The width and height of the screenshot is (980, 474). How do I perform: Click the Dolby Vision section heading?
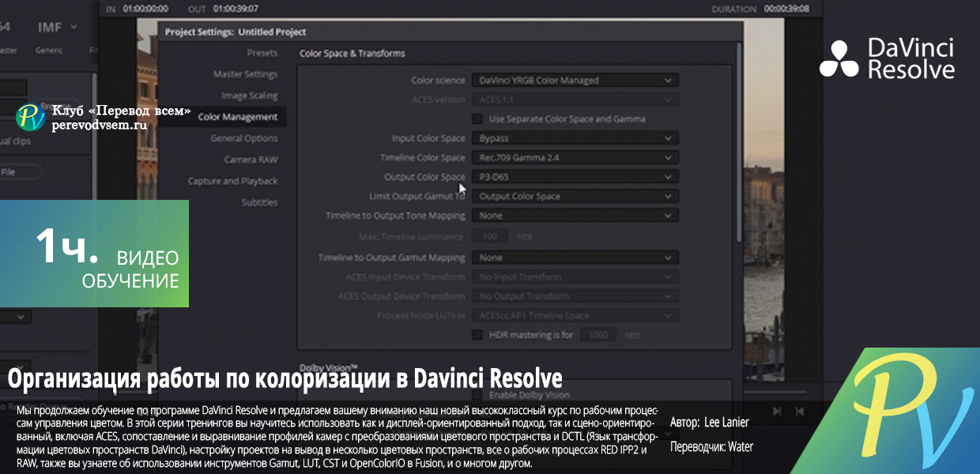(330, 367)
